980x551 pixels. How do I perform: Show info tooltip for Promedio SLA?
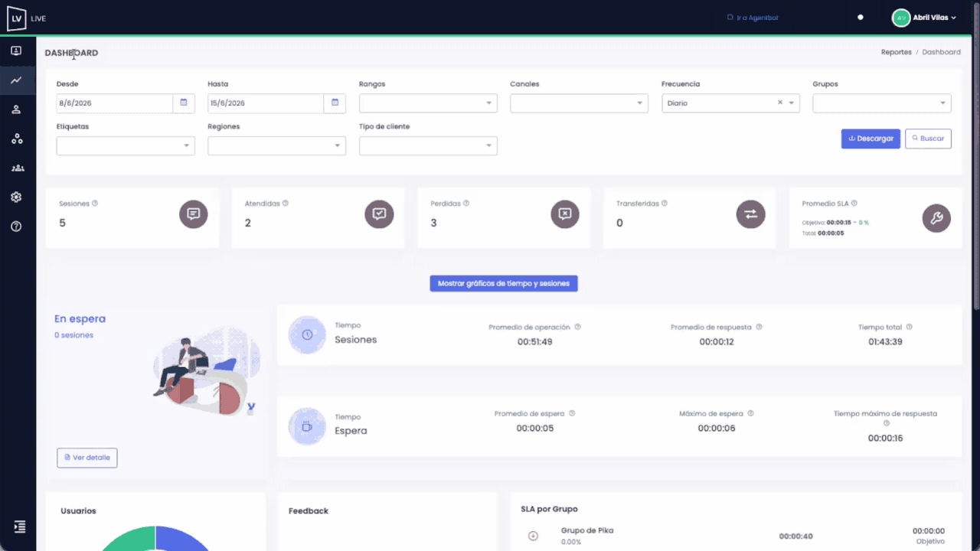click(x=854, y=204)
